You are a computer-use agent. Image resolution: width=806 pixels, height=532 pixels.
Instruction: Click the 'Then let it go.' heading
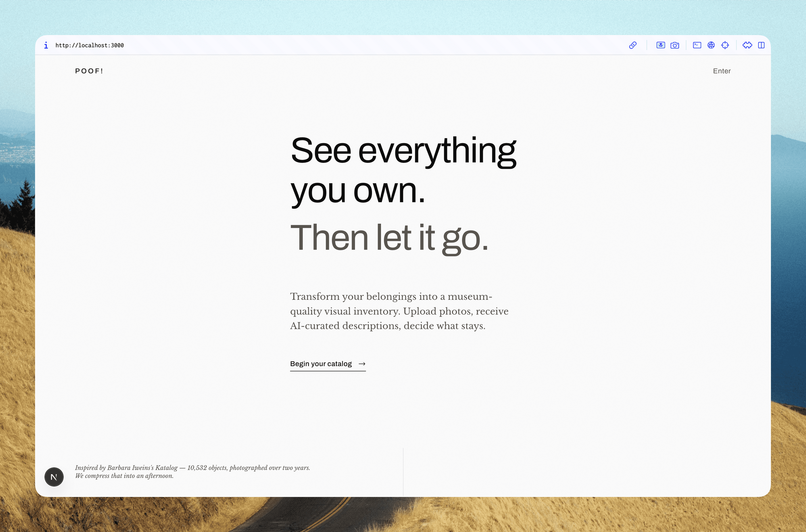pos(389,238)
